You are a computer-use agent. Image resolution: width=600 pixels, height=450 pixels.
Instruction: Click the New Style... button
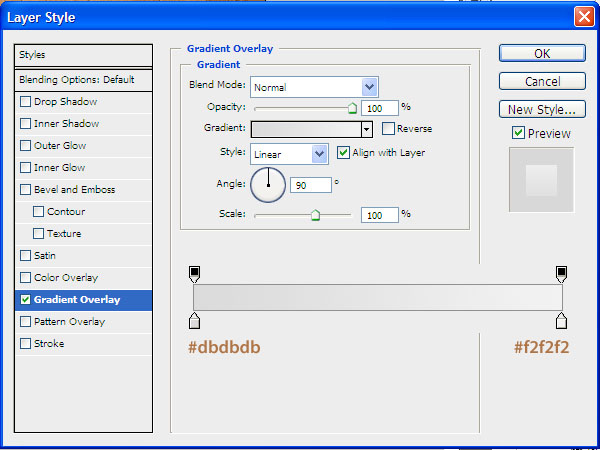coord(541,110)
